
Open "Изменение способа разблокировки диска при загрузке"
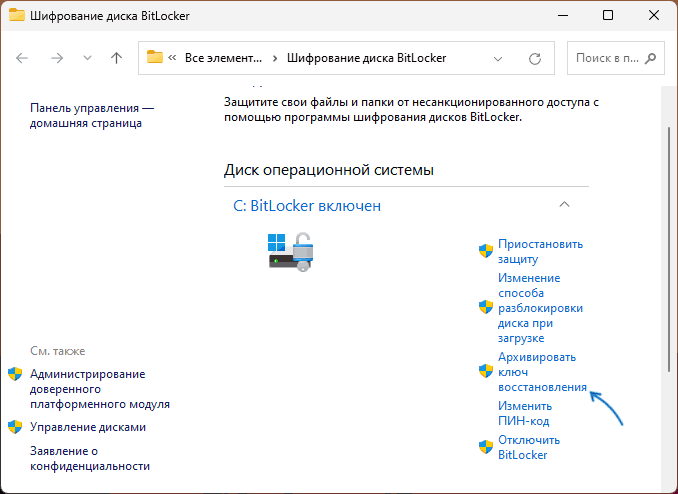540,308
